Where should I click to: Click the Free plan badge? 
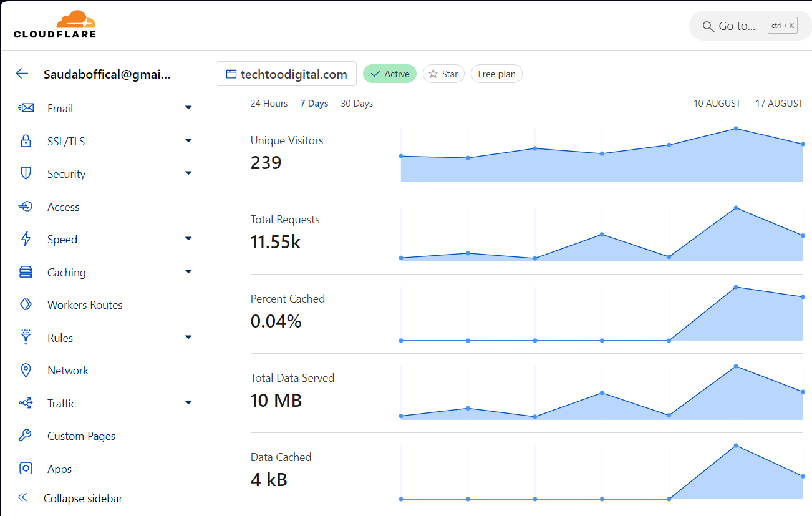(x=496, y=74)
